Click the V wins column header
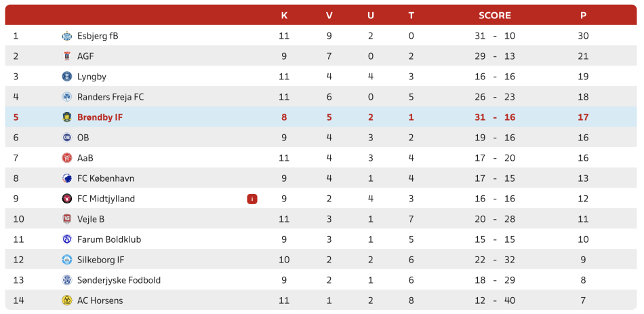644x314 pixels. [x=329, y=16]
